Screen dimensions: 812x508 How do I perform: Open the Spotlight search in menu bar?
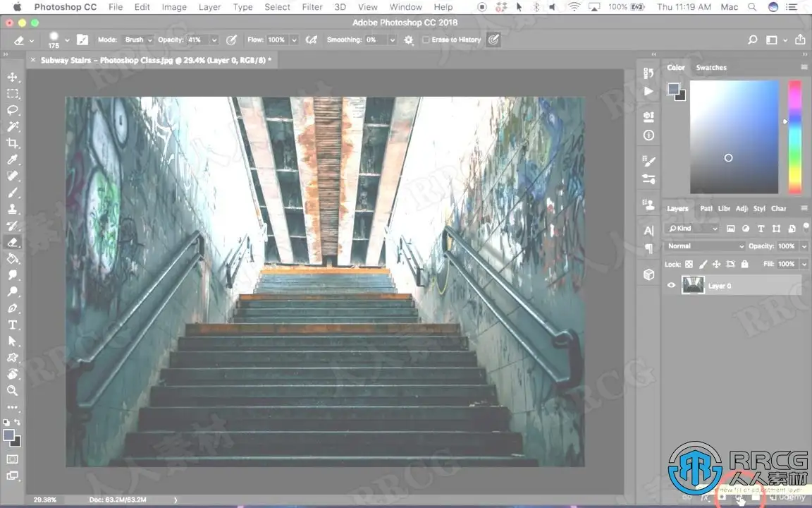point(752,7)
